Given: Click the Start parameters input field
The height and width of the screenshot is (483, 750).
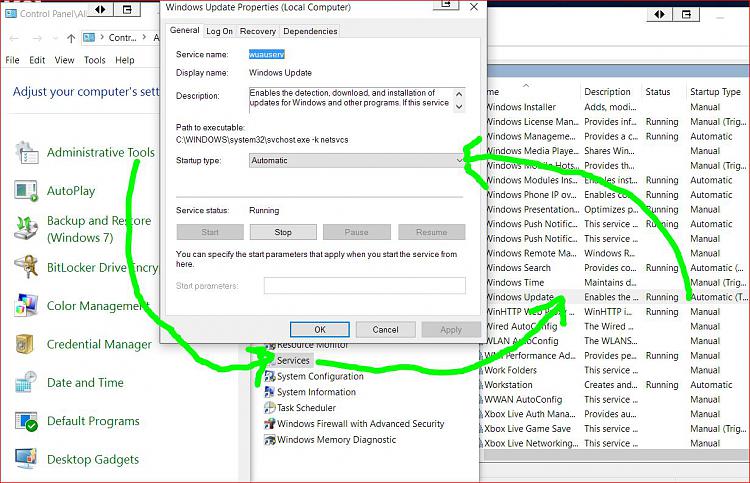Looking at the screenshot, I should (x=364, y=285).
